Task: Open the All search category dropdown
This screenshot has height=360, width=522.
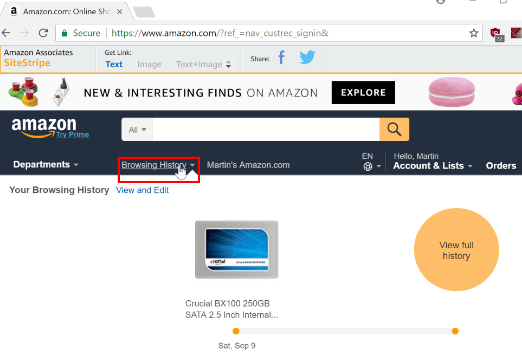Action: pos(137,129)
